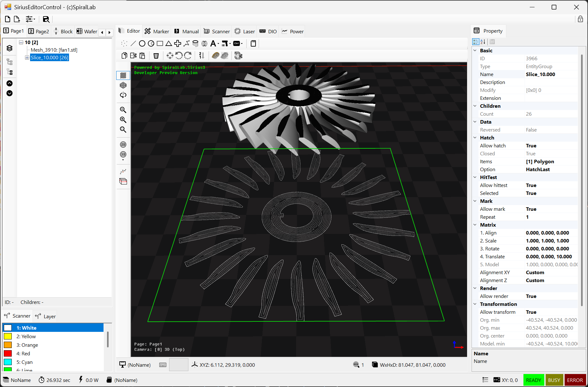Image resolution: width=588 pixels, height=387 pixels.
Task: Switch to the Page2 tab
Action: [39, 31]
